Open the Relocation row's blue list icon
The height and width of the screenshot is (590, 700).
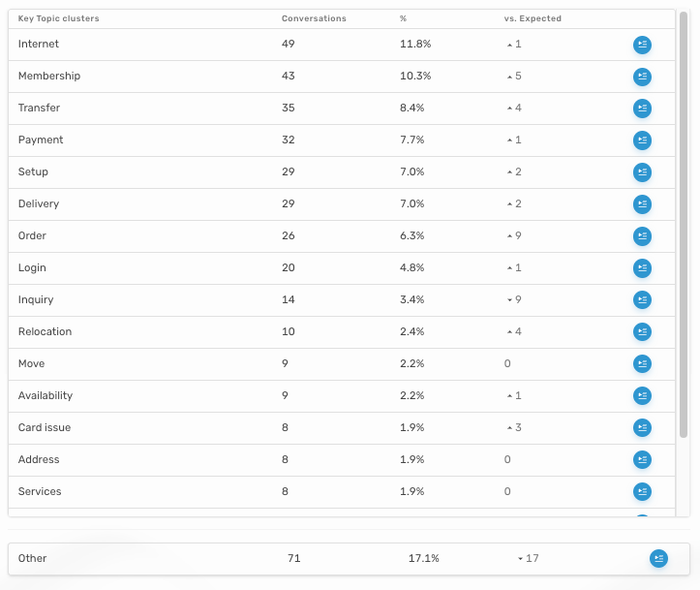coord(642,332)
